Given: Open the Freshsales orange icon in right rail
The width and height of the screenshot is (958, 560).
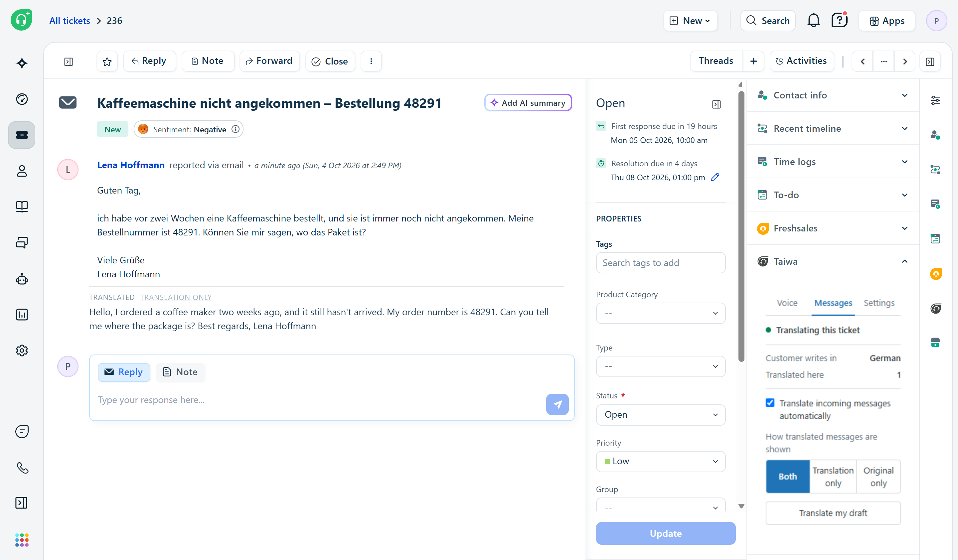Looking at the screenshot, I should point(936,274).
